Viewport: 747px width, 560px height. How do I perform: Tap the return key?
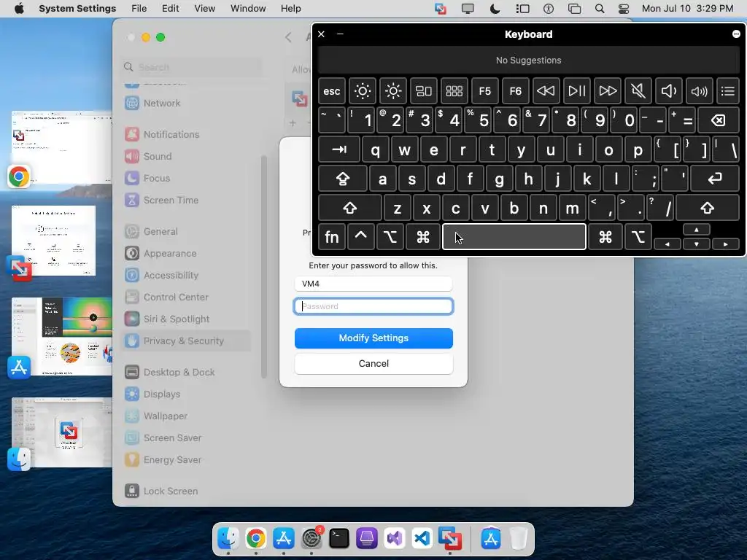point(715,179)
